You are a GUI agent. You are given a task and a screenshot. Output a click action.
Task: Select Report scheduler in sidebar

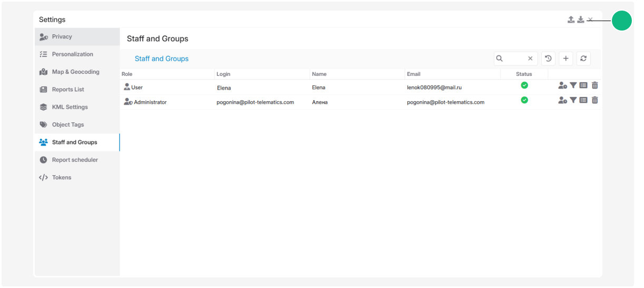point(74,160)
